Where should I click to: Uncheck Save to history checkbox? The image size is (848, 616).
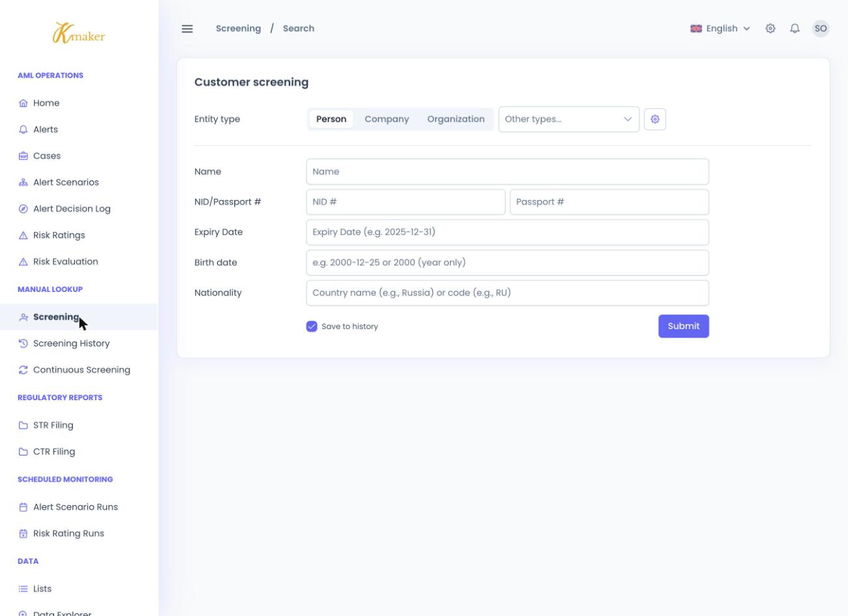(x=312, y=327)
